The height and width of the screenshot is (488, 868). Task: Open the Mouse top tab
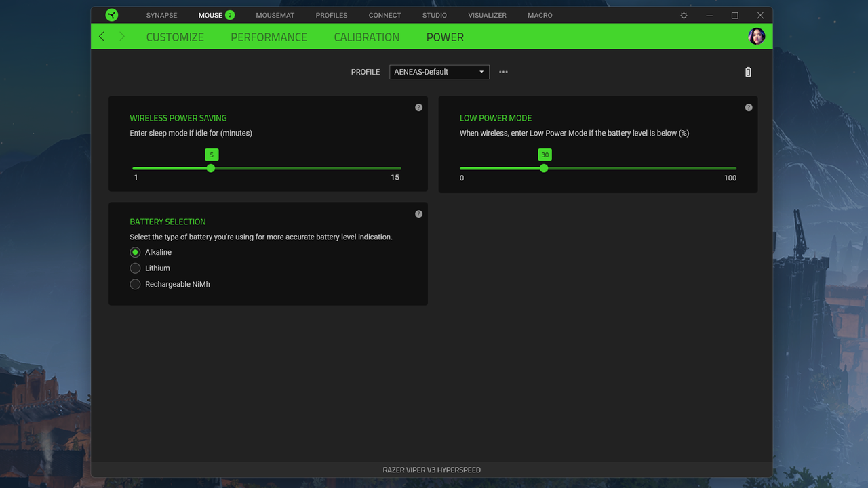[210, 15]
